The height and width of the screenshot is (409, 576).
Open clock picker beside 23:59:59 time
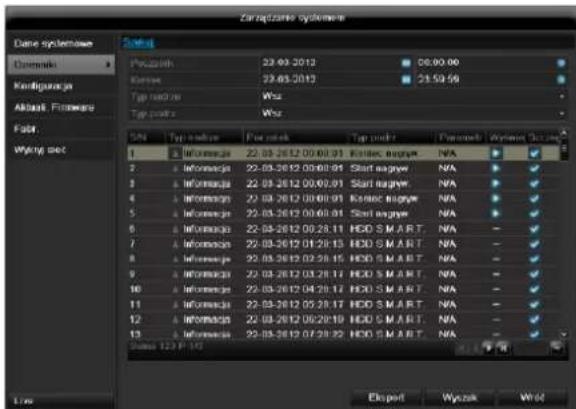click(561, 79)
